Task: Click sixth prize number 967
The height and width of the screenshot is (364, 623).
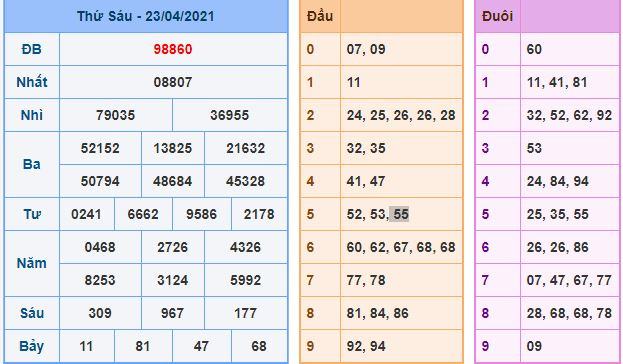Action: tap(173, 313)
